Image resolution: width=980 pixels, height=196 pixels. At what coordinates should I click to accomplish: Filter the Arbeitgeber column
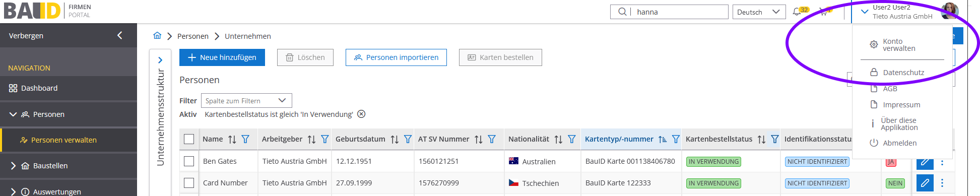pyautogui.click(x=325, y=139)
